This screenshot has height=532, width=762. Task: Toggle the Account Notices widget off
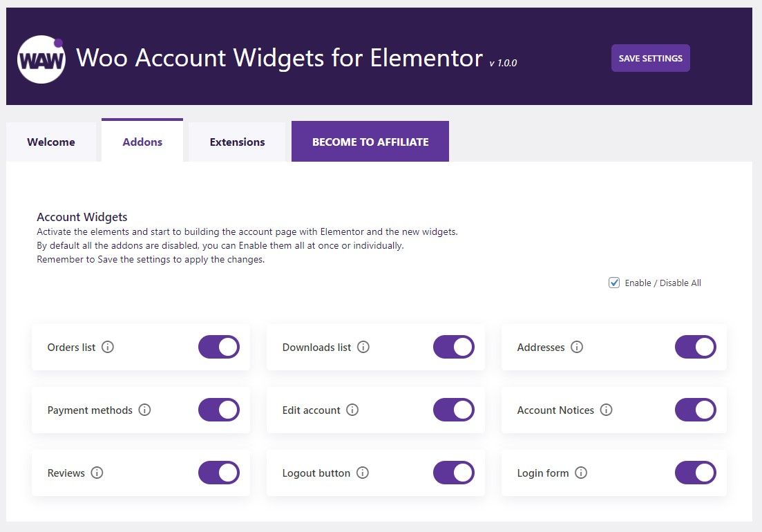pos(696,410)
